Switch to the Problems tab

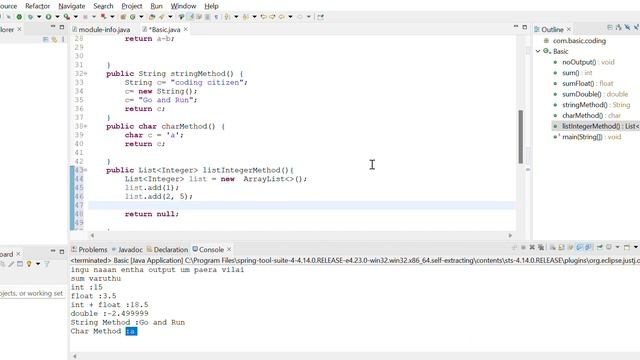pyautogui.click(x=89, y=249)
